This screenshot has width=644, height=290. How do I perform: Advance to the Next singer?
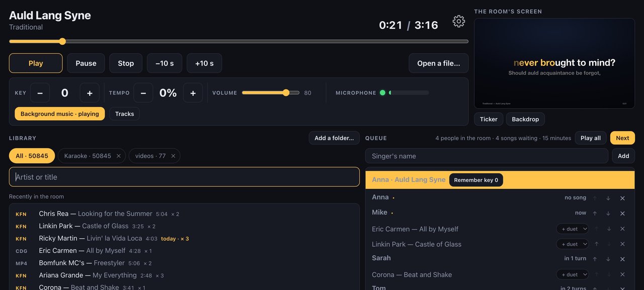[622, 138]
